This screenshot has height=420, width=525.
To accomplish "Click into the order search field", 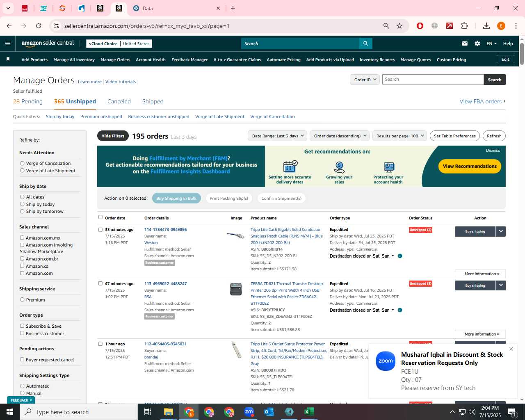I will (433, 80).
